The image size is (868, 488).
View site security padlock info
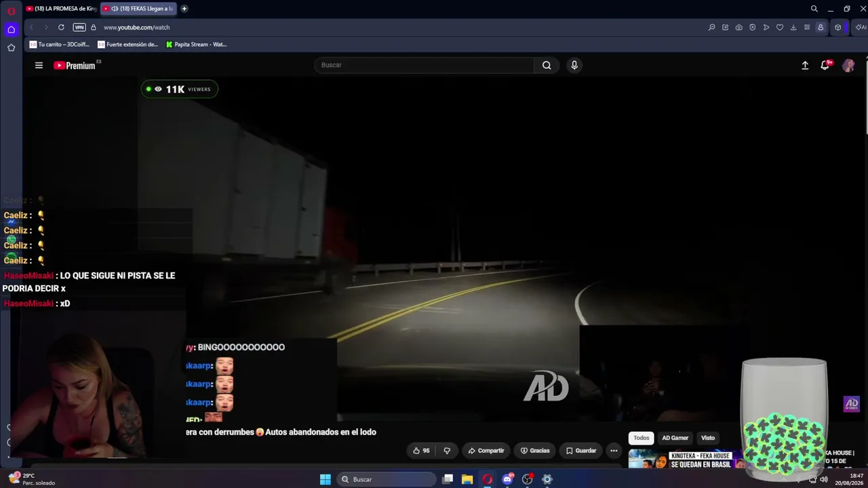pos(94,27)
